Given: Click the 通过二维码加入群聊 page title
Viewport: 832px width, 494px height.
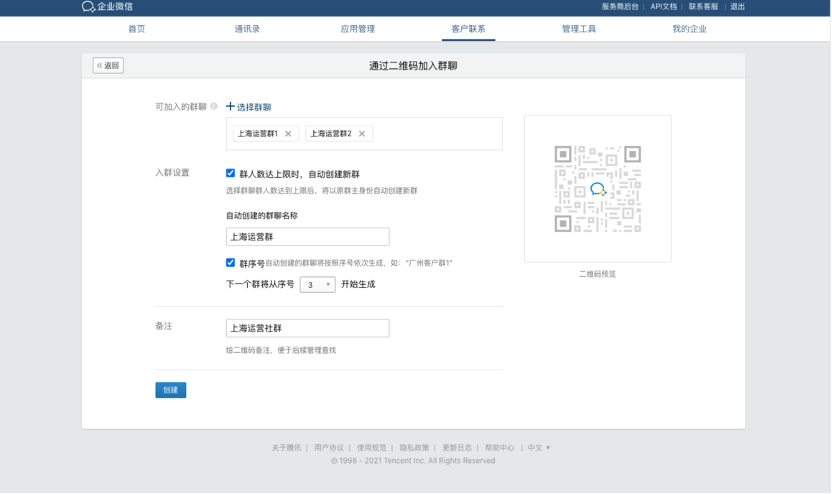Looking at the screenshot, I should (x=413, y=66).
